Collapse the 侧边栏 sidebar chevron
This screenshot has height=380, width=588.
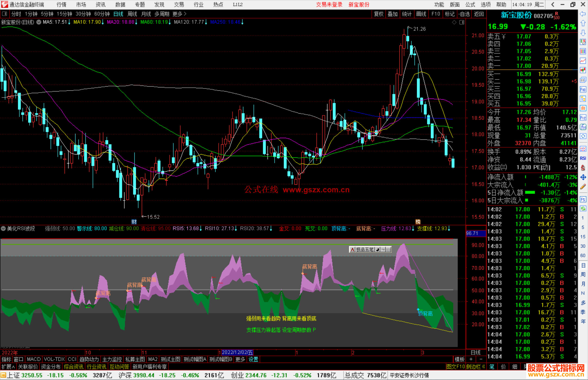[x=483, y=367]
